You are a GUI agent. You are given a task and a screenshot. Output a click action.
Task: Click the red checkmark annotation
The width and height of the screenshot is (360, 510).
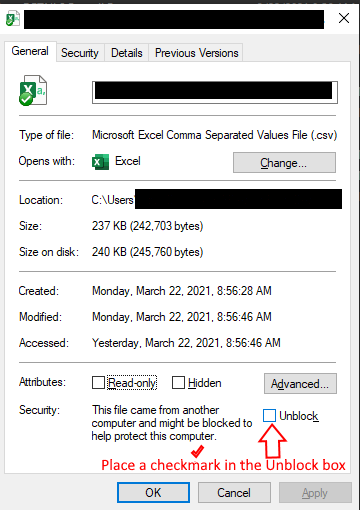197,451
